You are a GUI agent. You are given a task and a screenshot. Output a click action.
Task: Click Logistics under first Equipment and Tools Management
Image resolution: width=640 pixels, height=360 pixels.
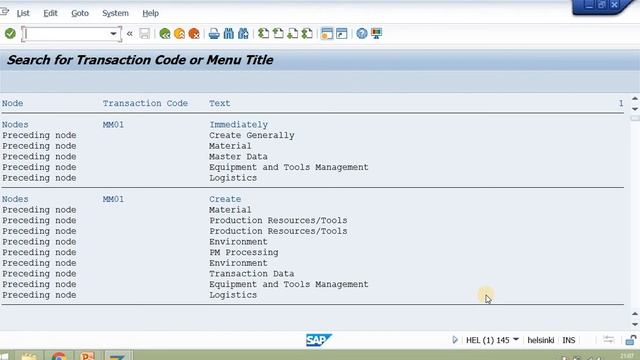233,178
